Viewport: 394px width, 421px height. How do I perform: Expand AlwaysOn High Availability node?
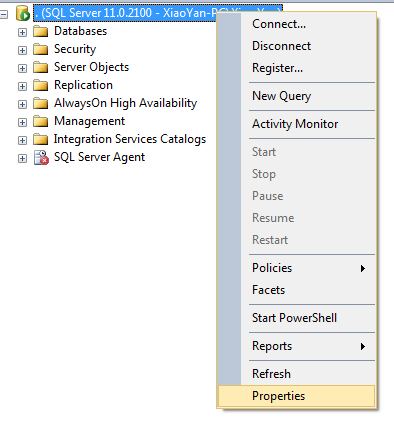[x=22, y=104]
